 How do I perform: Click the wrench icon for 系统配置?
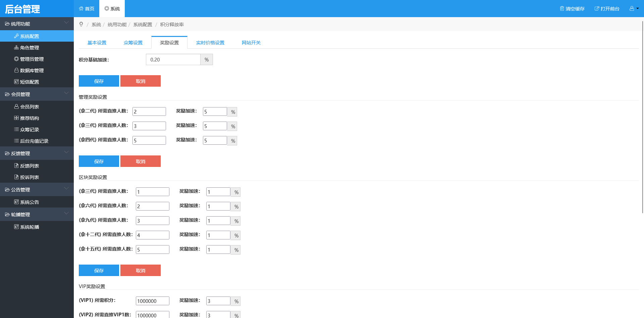(16, 36)
